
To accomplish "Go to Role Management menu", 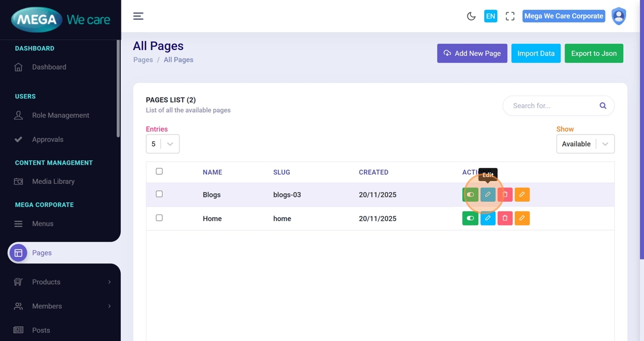I will pos(60,116).
